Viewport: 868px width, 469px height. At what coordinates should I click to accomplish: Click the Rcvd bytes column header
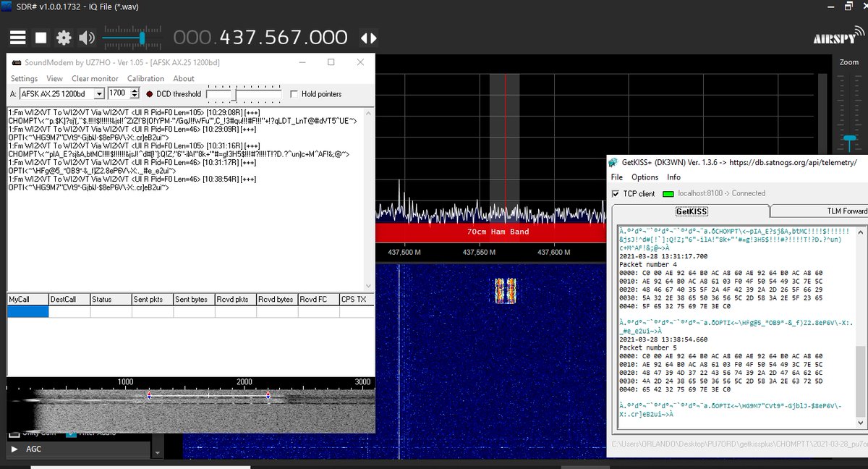(276, 299)
